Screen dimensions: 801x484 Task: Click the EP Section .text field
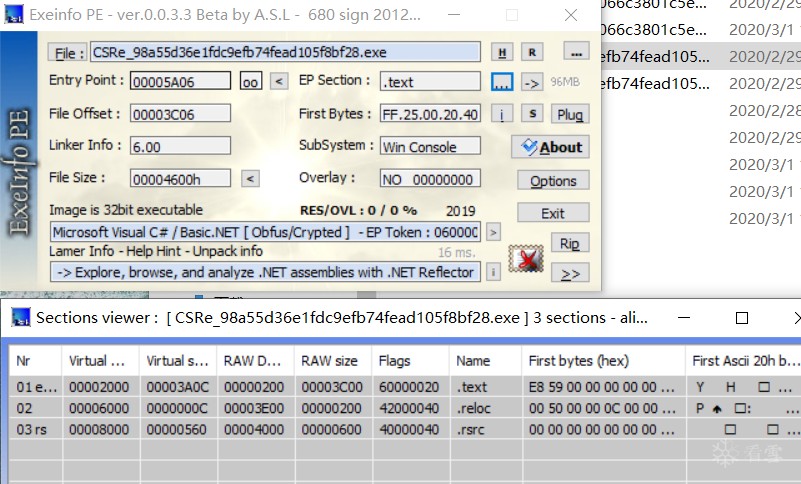pyautogui.click(x=430, y=81)
